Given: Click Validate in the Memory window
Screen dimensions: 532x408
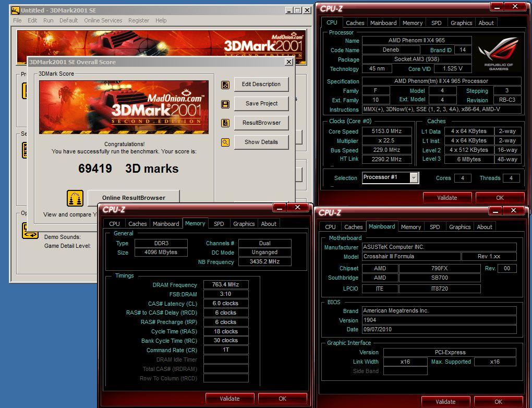Looking at the screenshot, I should 229,399.
